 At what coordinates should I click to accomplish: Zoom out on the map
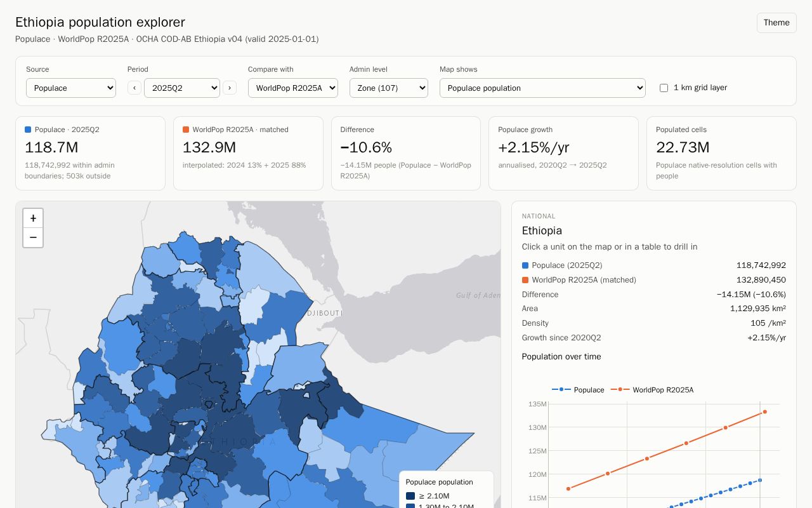33,237
